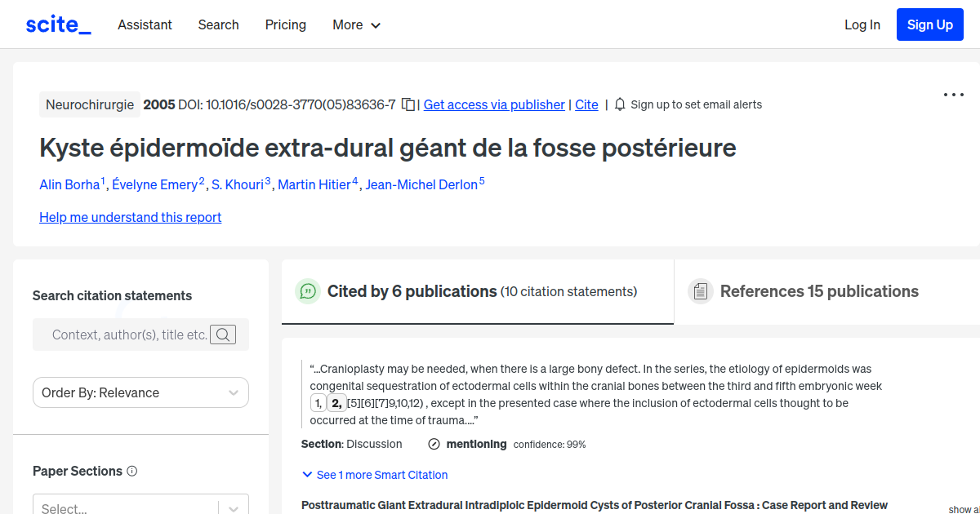Open the Order By: Relevance dropdown
980x514 pixels.
tap(140, 392)
